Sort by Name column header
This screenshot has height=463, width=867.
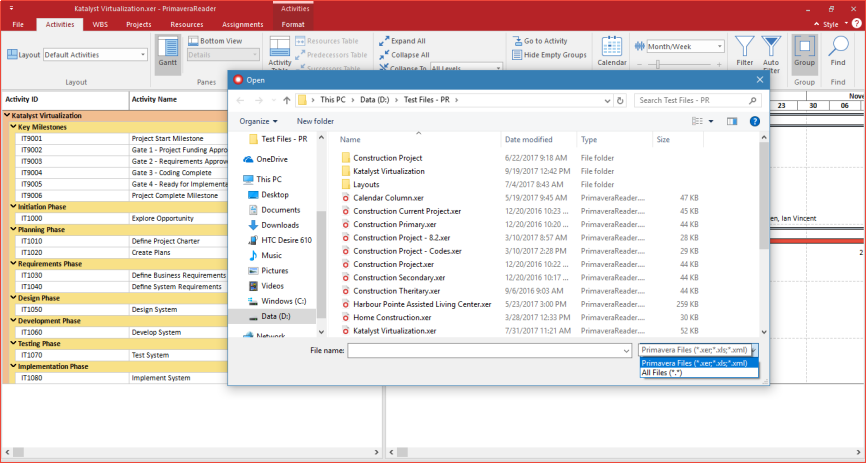click(350, 140)
